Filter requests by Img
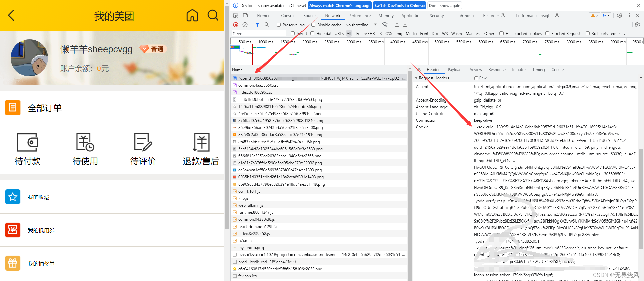The width and height of the screenshot is (644, 281). tap(399, 33)
